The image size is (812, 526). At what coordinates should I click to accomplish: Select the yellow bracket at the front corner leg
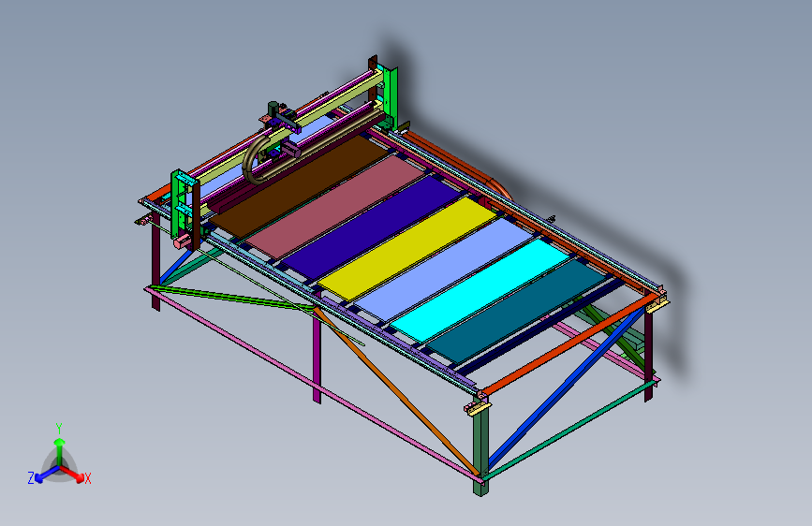(479, 408)
